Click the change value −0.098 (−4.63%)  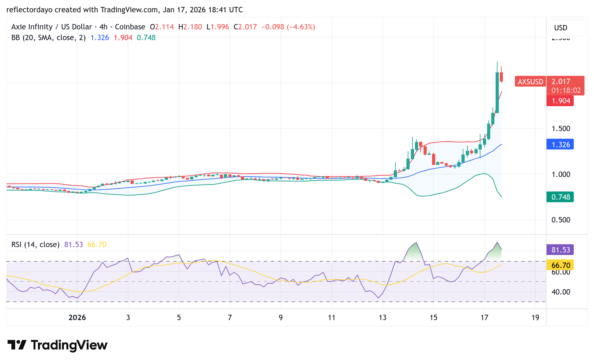click(x=288, y=27)
